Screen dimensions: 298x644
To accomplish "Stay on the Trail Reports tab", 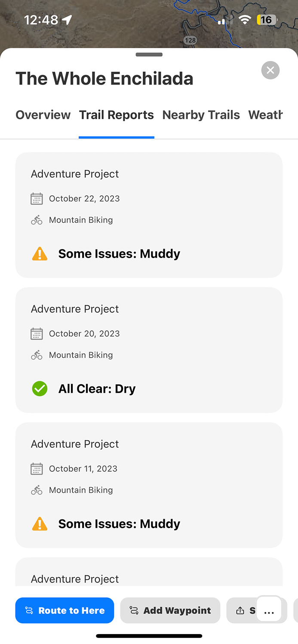I will click(116, 115).
